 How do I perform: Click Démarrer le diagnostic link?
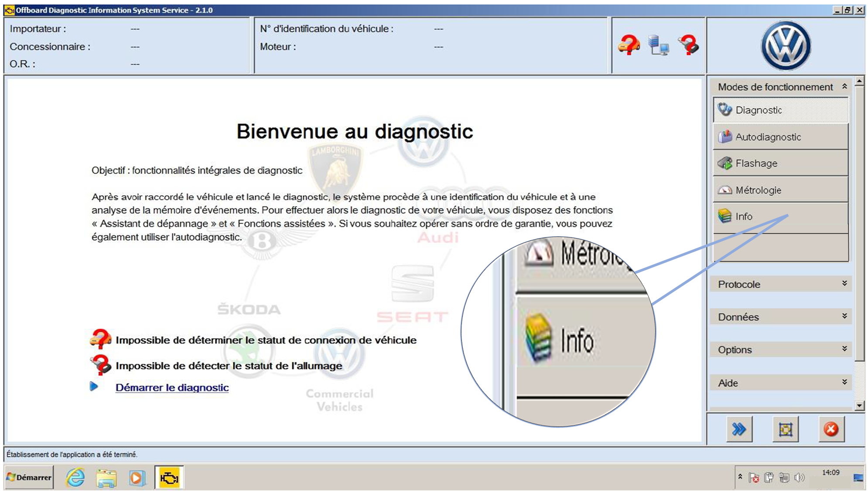172,388
